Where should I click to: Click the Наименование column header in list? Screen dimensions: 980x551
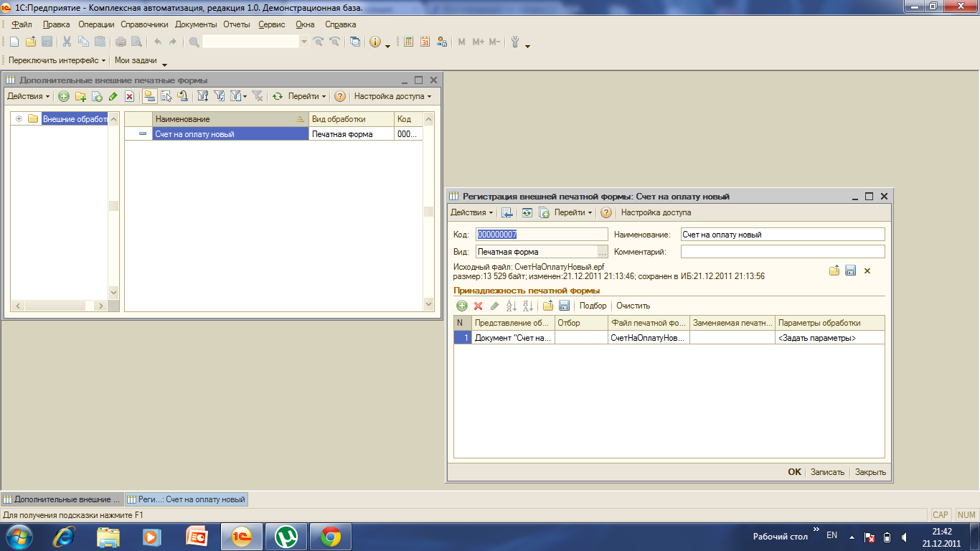click(230, 119)
